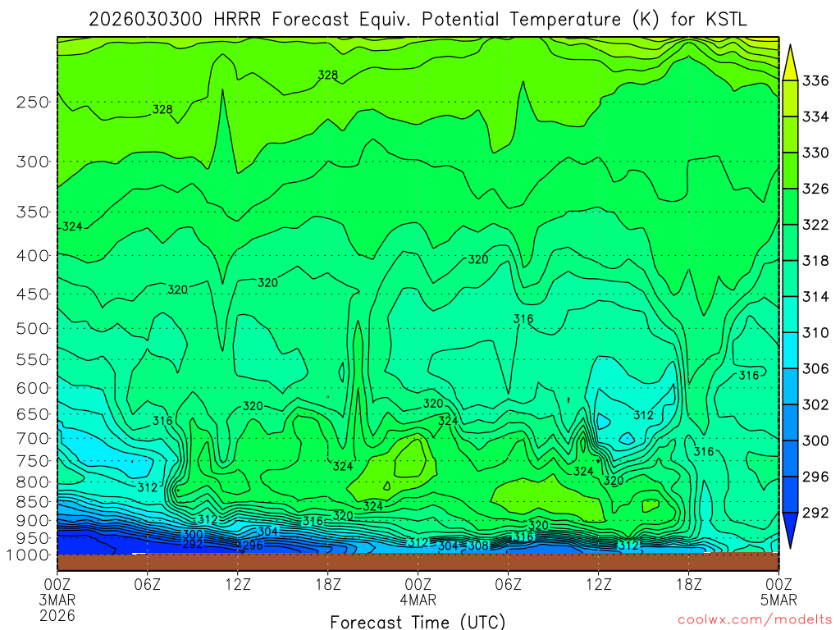Viewport: 840px width, 630px height.
Task: Click the 302 colorbar value
Action: click(815, 404)
